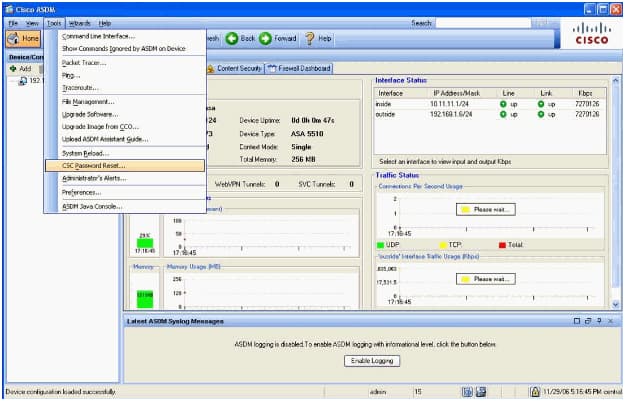This screenshot has width=625, height=401.
Task: Open Packet Tracer from the menu
Action: [125, 63]
